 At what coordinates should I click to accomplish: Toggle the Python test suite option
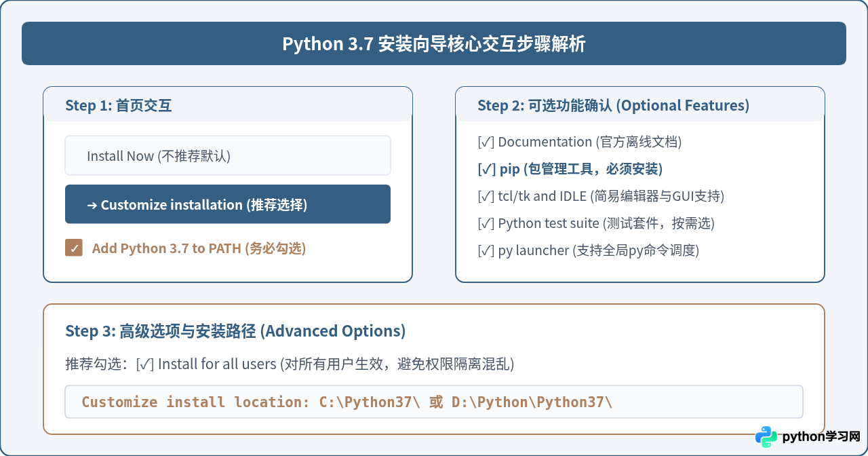pos(596,223)
